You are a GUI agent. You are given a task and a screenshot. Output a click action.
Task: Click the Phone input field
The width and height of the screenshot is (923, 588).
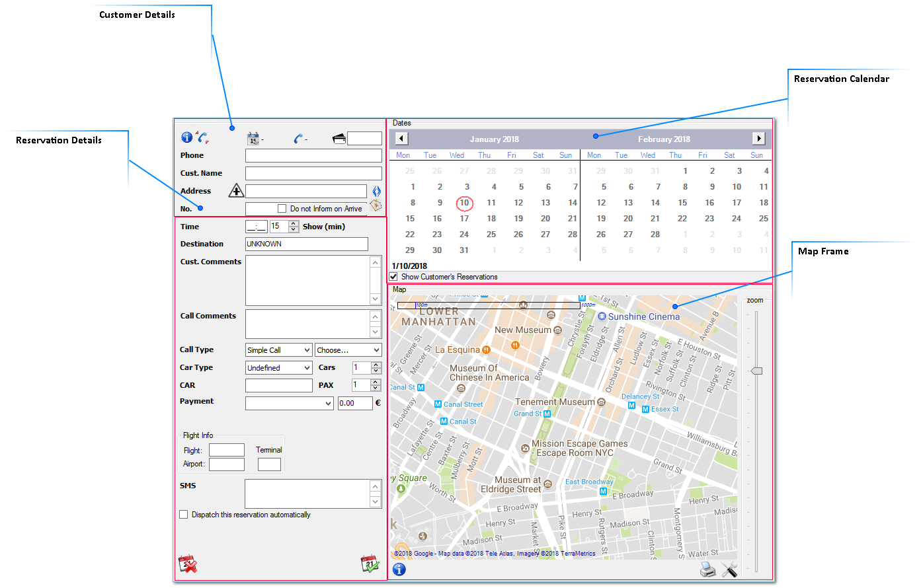tap(313, 155)
